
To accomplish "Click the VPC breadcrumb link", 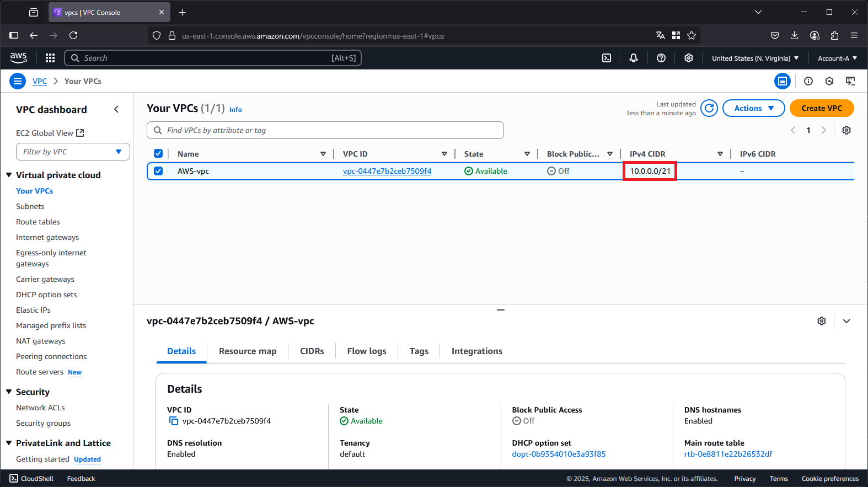I will (40, 81).
